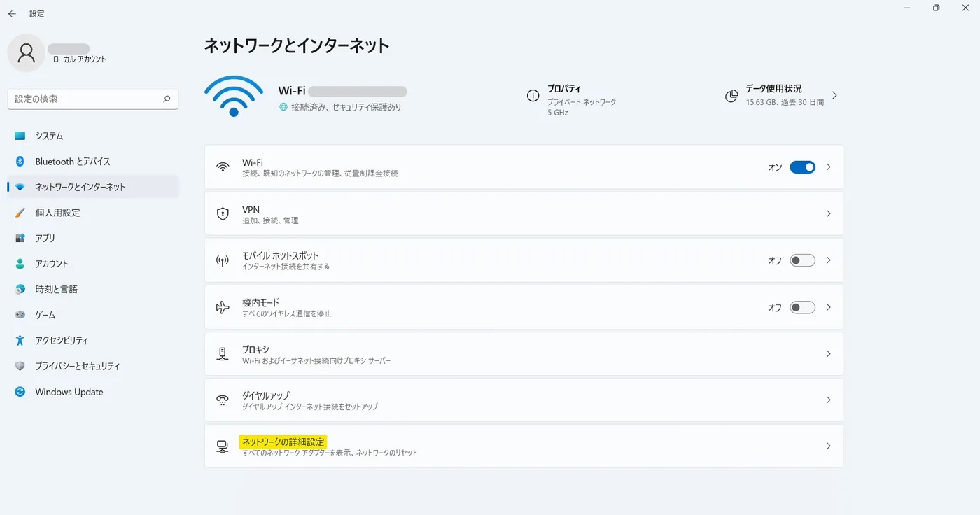Click the アクセシビリティ figure icon
The image size is (980, 515).
tap(20, 341)
